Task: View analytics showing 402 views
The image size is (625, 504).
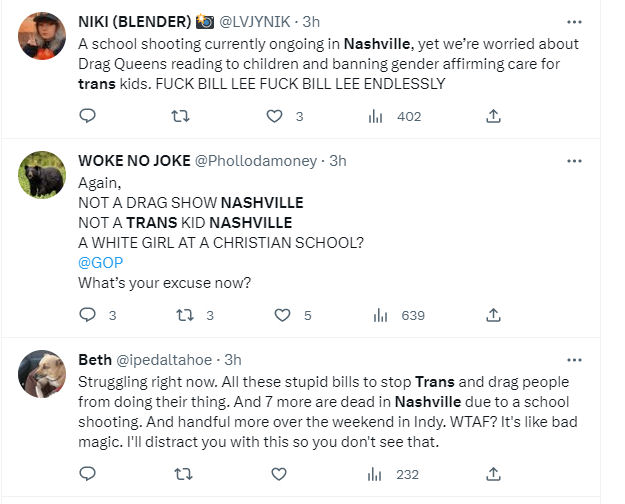Action: (x=395, y=116)
